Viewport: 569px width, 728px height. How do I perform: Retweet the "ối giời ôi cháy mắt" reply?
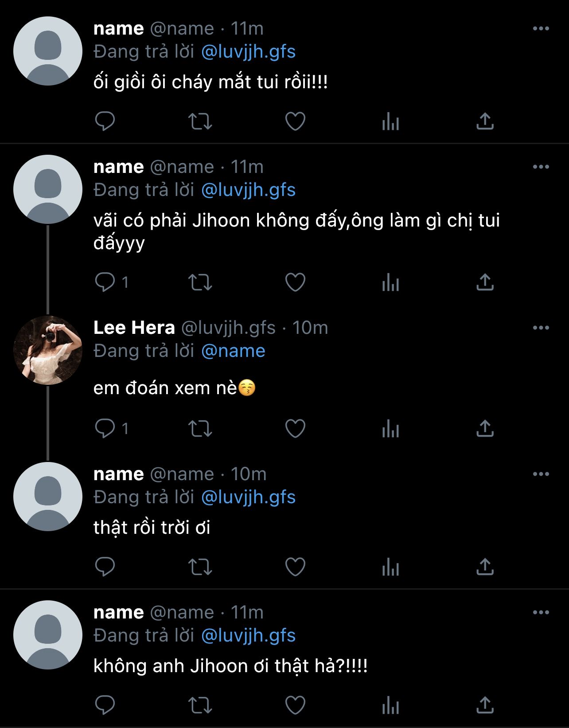click(x=200, y=121)
